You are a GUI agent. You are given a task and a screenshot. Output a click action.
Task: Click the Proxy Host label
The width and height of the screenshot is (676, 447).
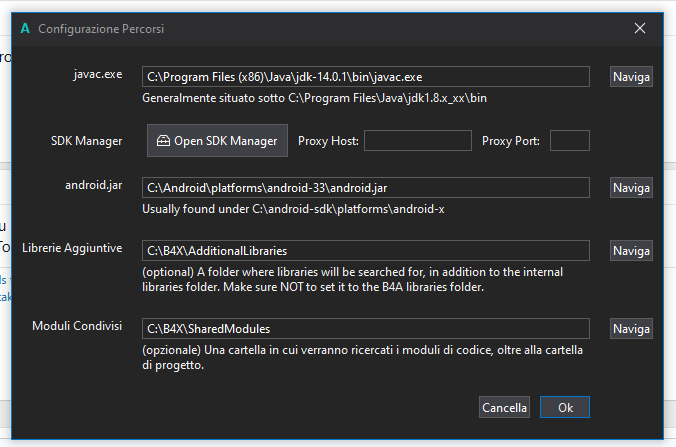click(328, 141)
